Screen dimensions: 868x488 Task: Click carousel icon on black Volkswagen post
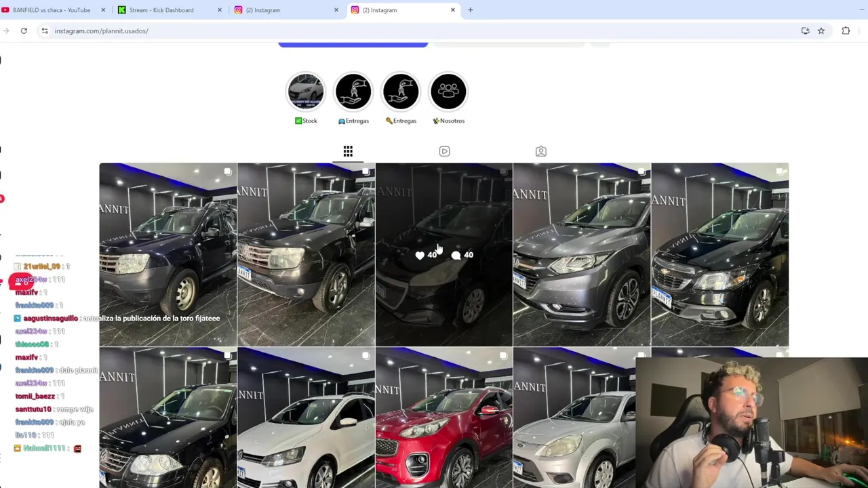[228, 355]
